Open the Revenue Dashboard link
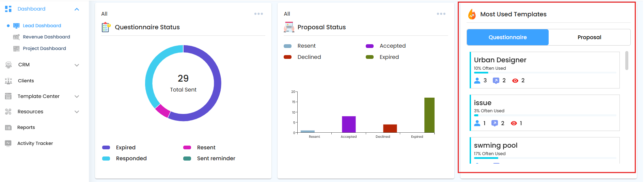The height and width of the screenshot is (182, 644). click(46, 37)
